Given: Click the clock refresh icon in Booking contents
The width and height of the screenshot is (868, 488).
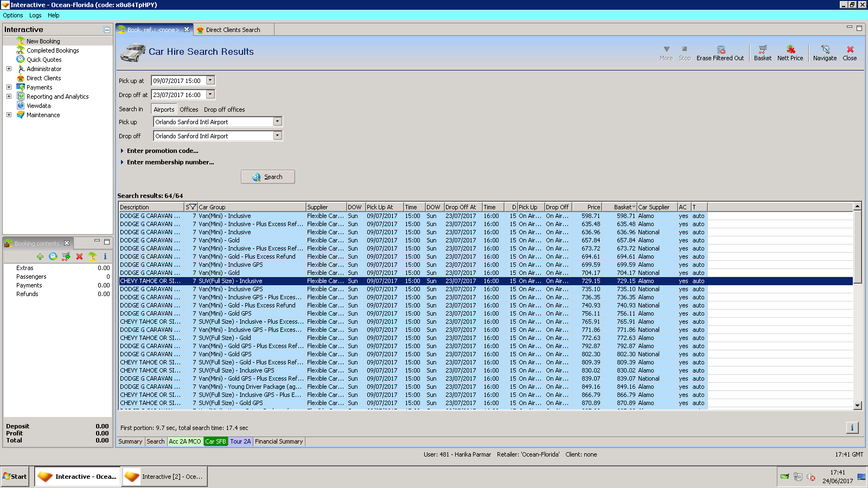Looking at the screenshot, I should (x=53, y=256).
